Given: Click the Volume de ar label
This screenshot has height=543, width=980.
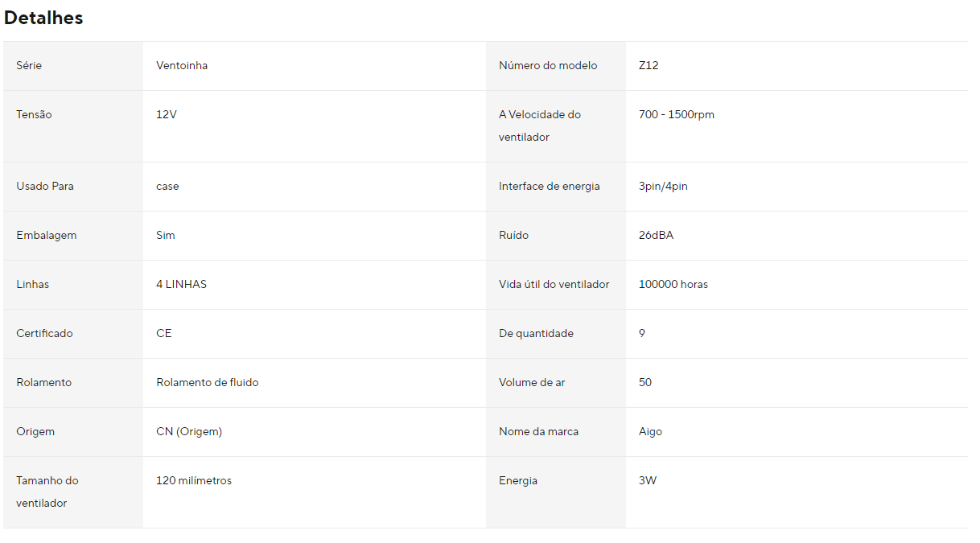Looking at the screenshot, I should tap(532, 383).
